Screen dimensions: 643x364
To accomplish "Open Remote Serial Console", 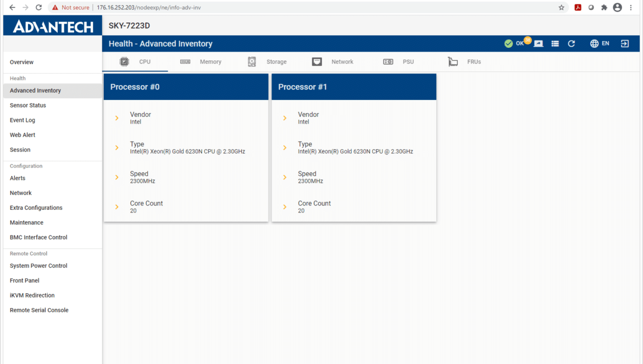I will click(x=53, y=310).
